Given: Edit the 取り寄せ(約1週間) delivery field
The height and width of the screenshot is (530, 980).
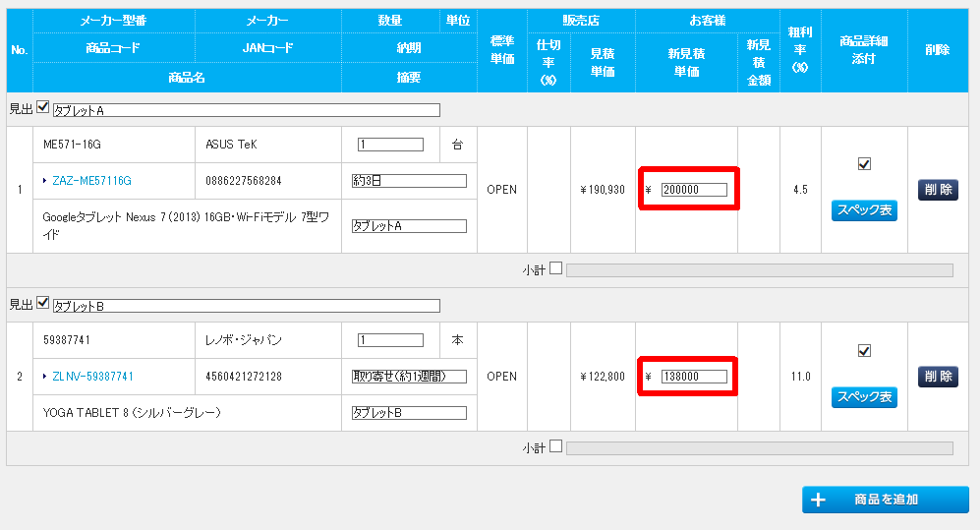Looking at the screenshot, I should point(409,377).
